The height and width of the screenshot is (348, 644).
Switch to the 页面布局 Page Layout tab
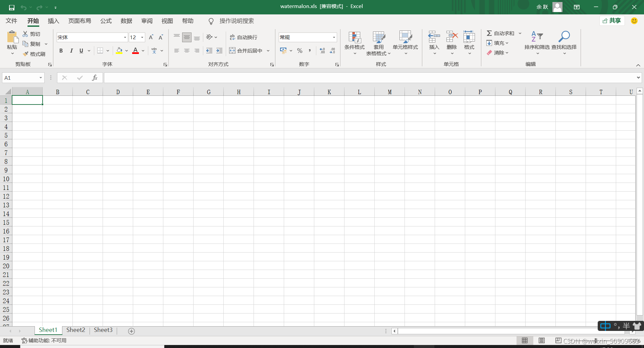[79, 21]
